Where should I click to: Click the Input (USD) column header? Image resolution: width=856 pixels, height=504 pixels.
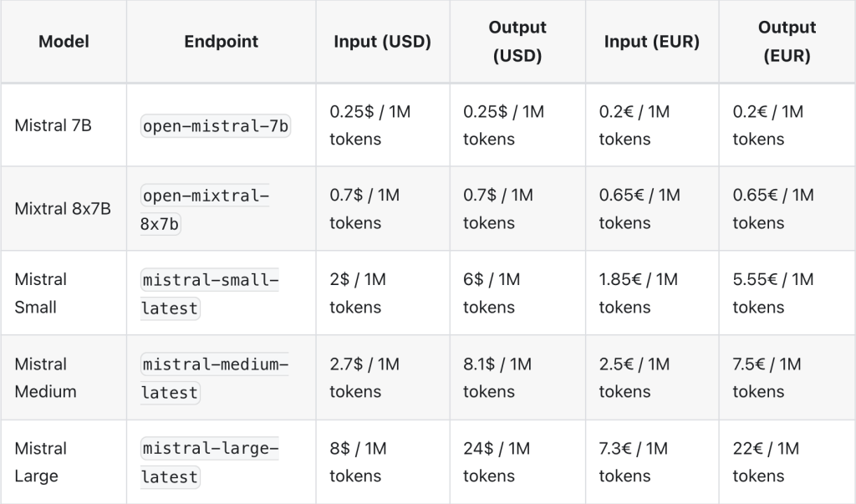pos(383,42)
